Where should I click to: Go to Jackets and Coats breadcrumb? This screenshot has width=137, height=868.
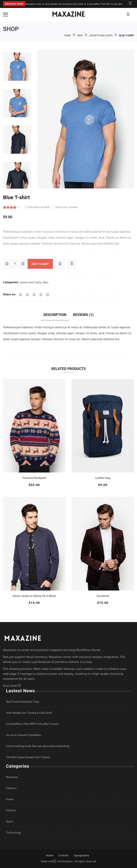point(101,35)
